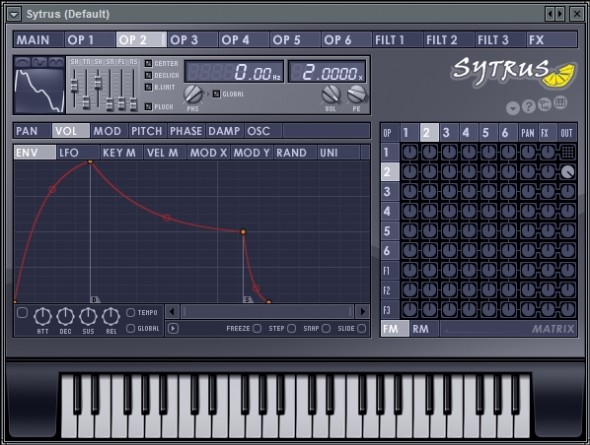Click F1 row FX knob in matrix

tap(547, 270)
